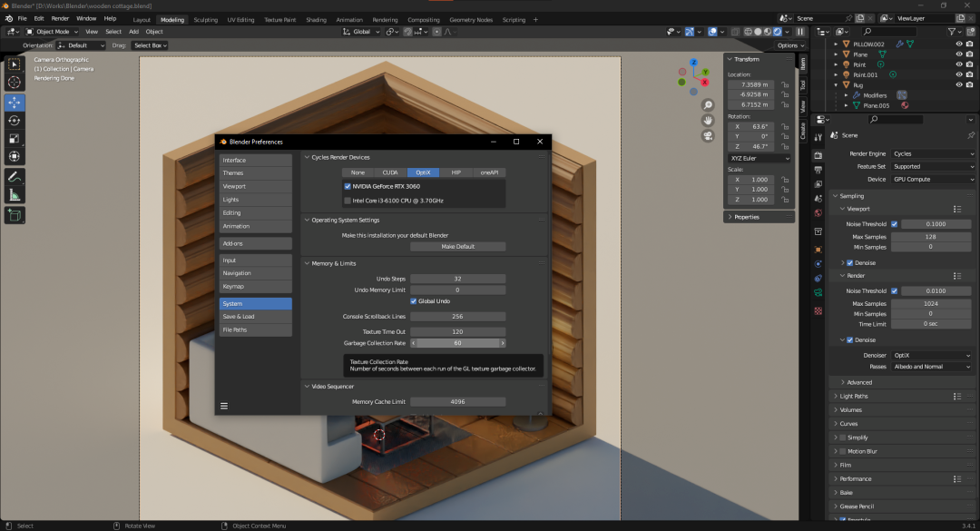Activate the Move tool

point(15,103)
